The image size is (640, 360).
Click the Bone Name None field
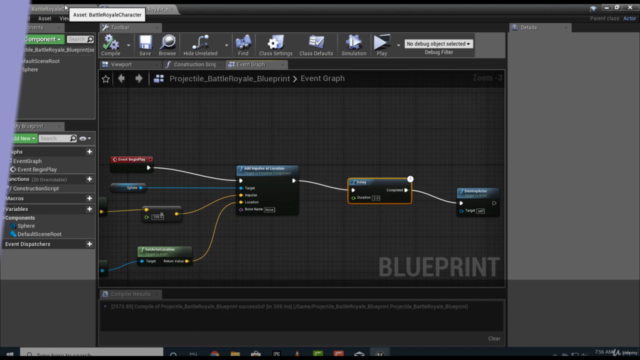point(269,210)
